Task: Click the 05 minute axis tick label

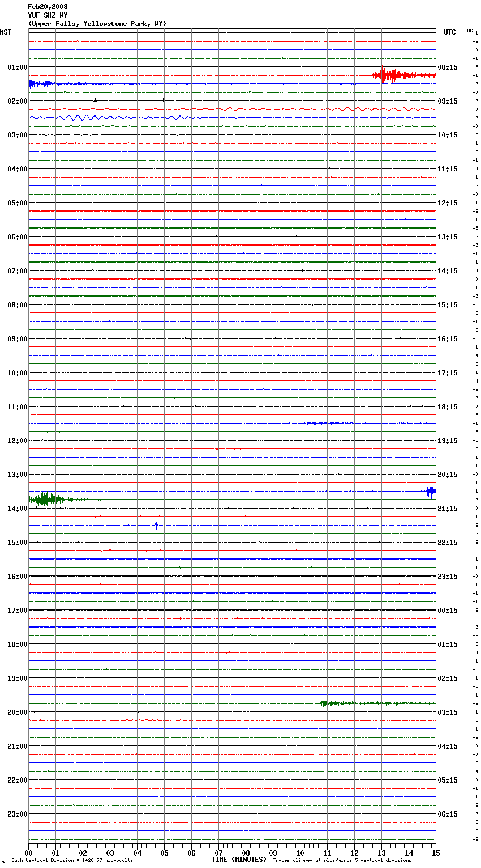Action: tap(165, 853)
